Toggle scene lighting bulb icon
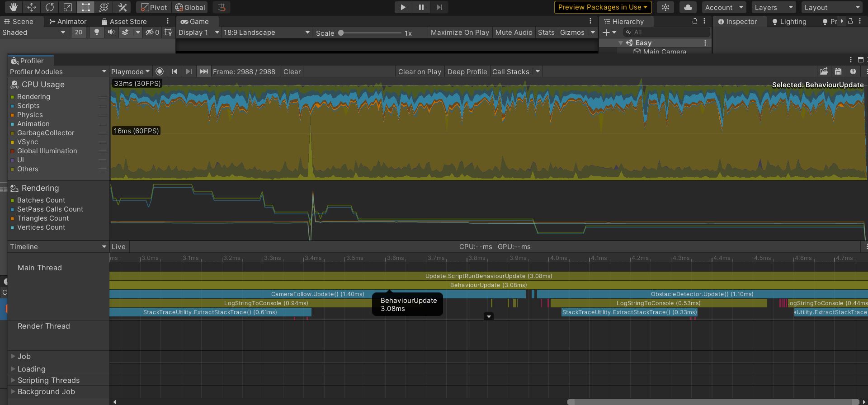868x405 pixels. pos(96,32)
